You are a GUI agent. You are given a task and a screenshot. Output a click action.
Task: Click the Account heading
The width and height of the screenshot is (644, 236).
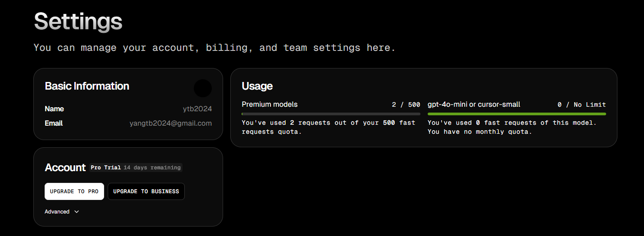pyautogui.click(x=65, y=168)
